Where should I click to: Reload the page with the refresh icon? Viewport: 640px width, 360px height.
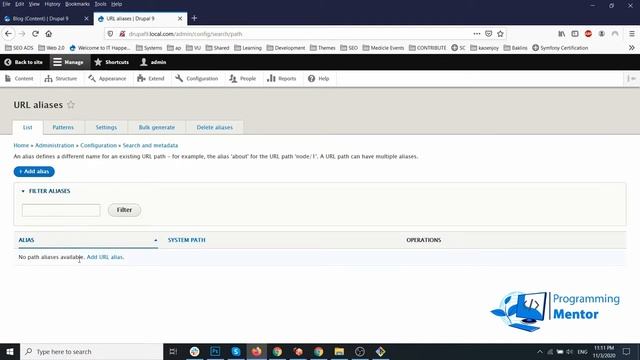pyautogui.click(x=35, y=34)
